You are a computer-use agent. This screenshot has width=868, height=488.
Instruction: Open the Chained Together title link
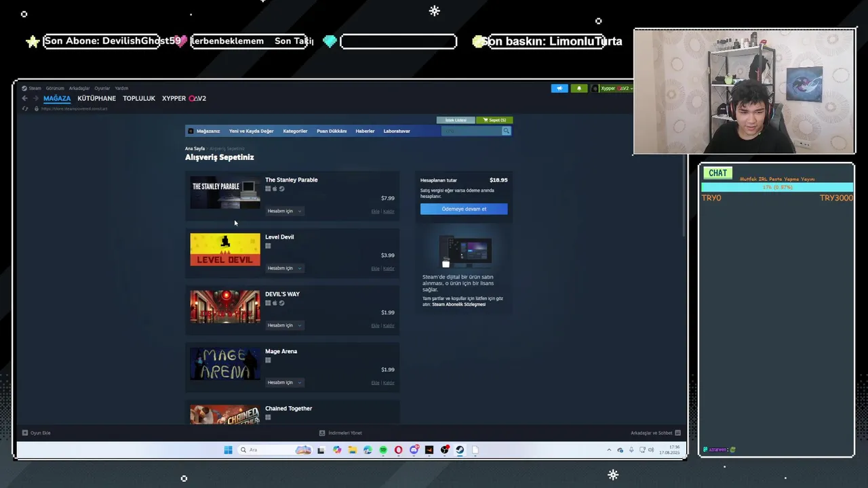tap(288, 408)
